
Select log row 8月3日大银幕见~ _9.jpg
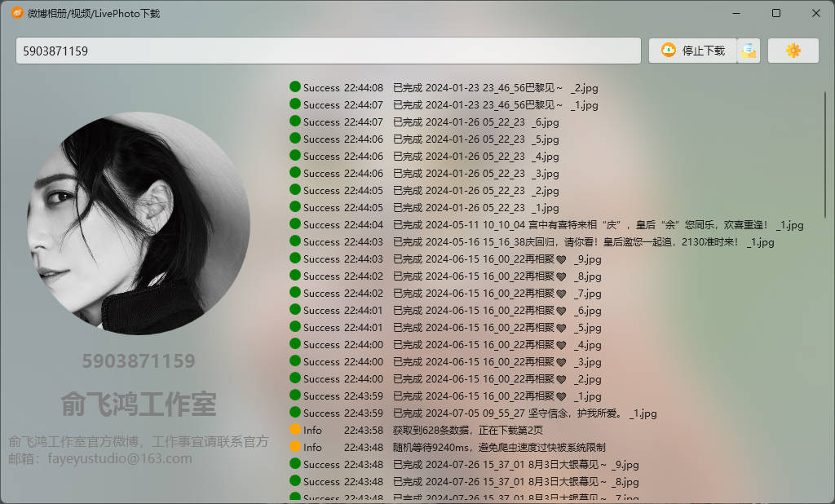464,464
